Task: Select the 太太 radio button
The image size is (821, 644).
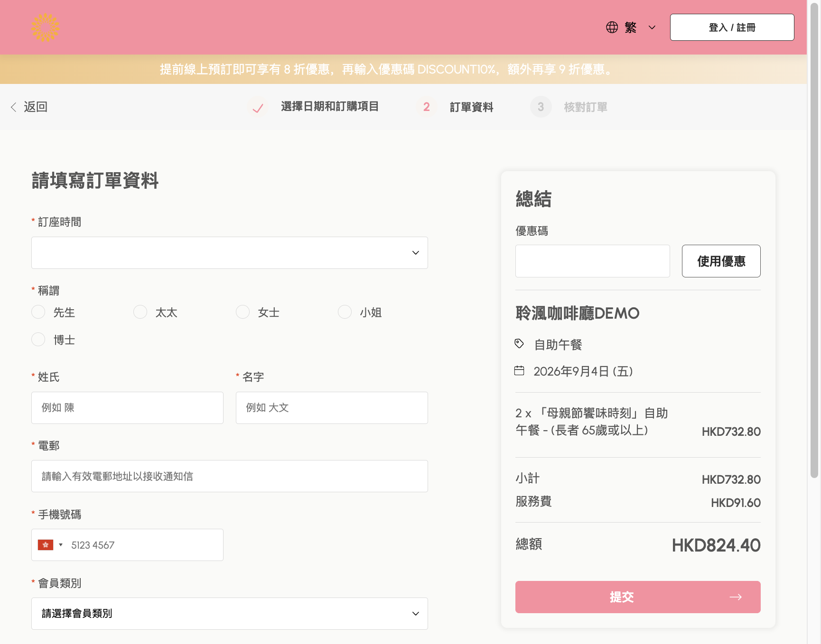Action: click(x=140, y=312)
